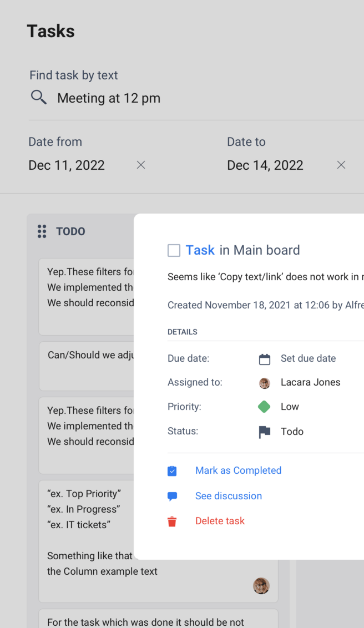
Task: Open the Set due date calendar icon
Action: tap(265, 358)
